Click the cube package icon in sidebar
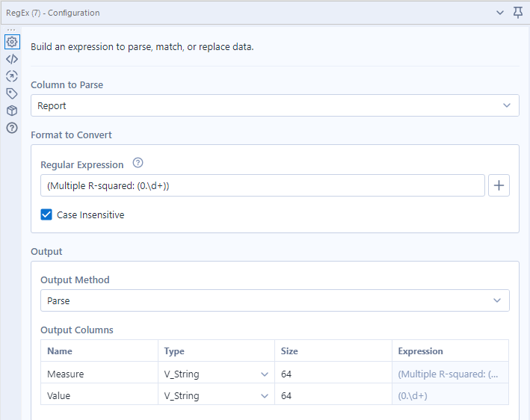Screen dimensions: 530x420 click(x=11, y=111)
